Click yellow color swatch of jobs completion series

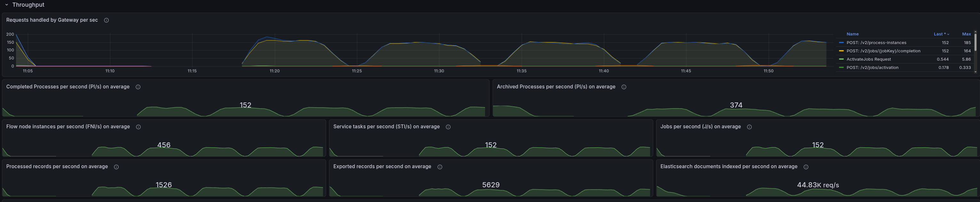coord(841,51)
